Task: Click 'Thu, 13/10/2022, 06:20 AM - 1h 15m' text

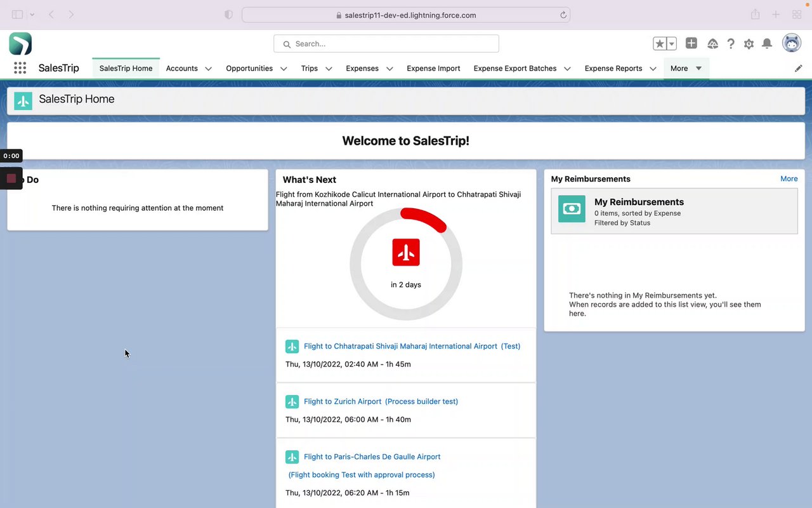Action: coord(348,493)
